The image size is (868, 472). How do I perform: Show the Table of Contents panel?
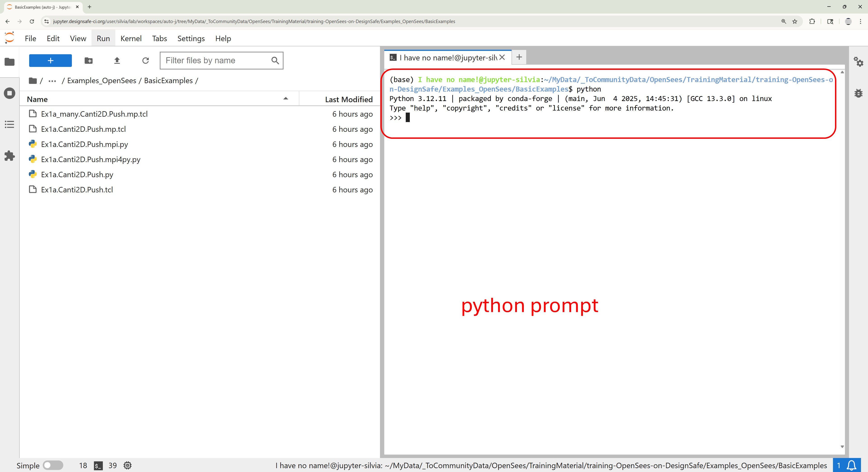point(9,124)
